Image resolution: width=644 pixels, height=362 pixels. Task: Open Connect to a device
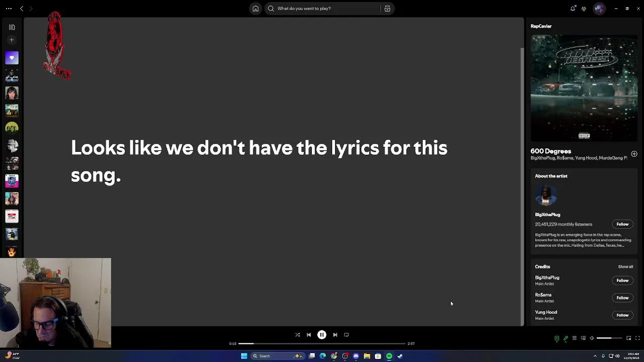click(x=583, y=338)
